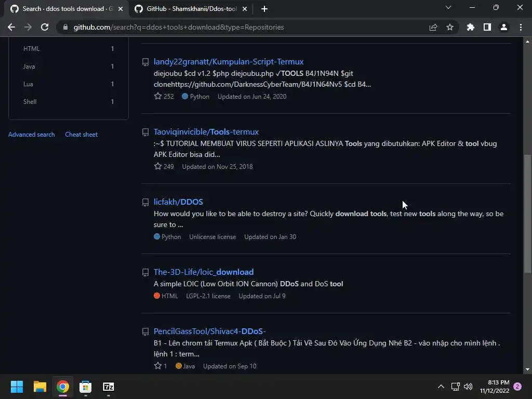Click the Chrome taskbar icon

coord(63,387)
